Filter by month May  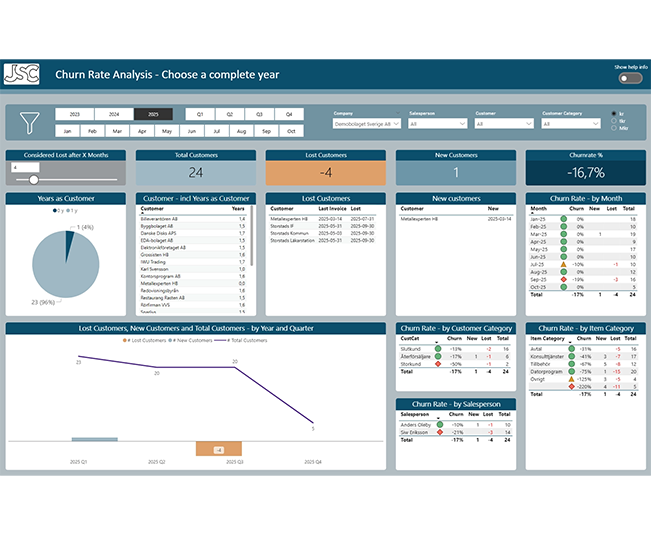tap(167, 131)
